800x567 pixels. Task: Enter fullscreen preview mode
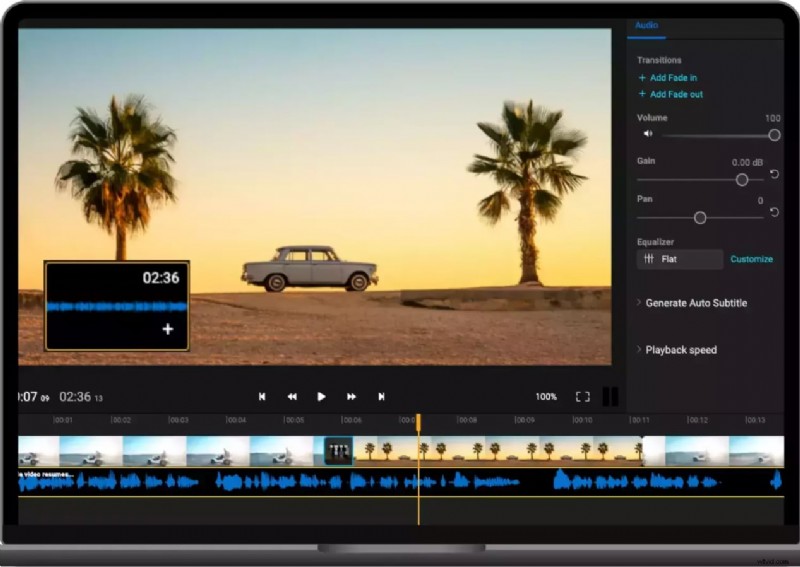tap(583, 397)
